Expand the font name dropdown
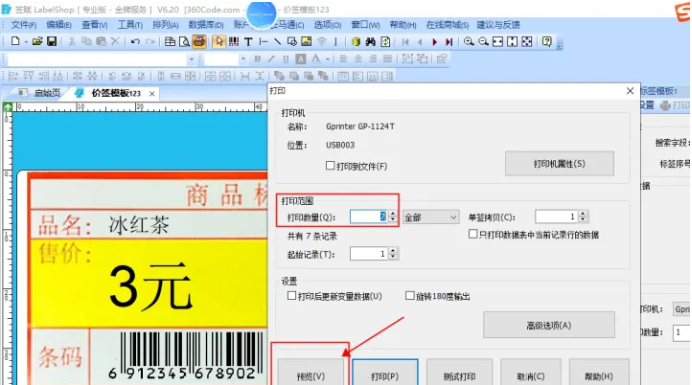The image size is (692, 385). (x=191, y=59)
